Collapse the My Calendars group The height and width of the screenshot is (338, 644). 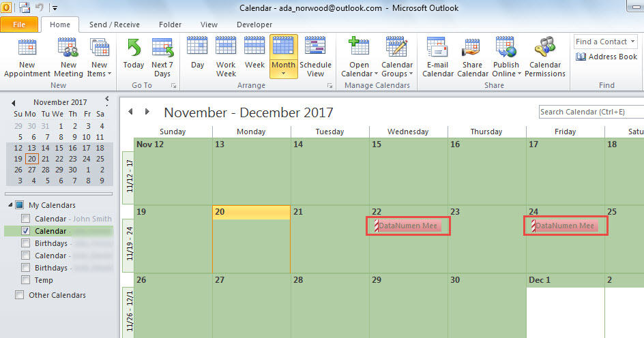9,205
